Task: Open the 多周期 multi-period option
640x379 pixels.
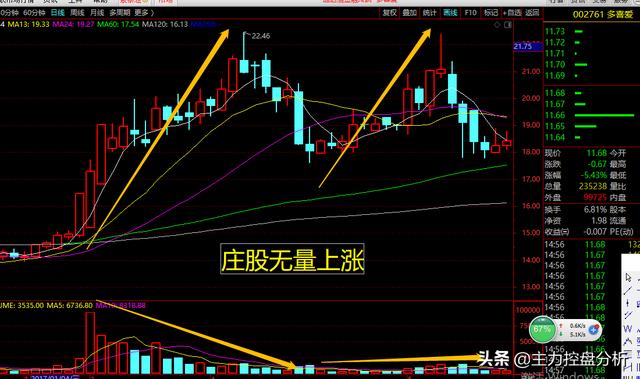Action: pyautogui.click(x=120, y=13)
